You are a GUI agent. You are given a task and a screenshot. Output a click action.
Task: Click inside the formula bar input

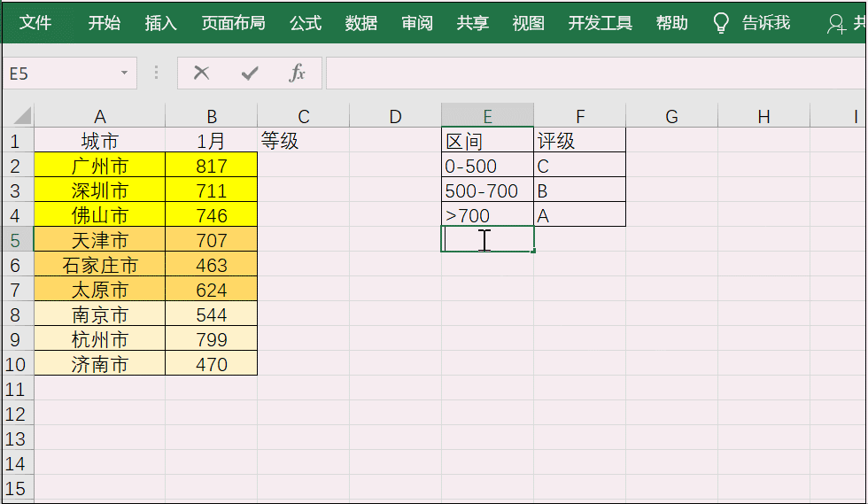coord(595,74)
